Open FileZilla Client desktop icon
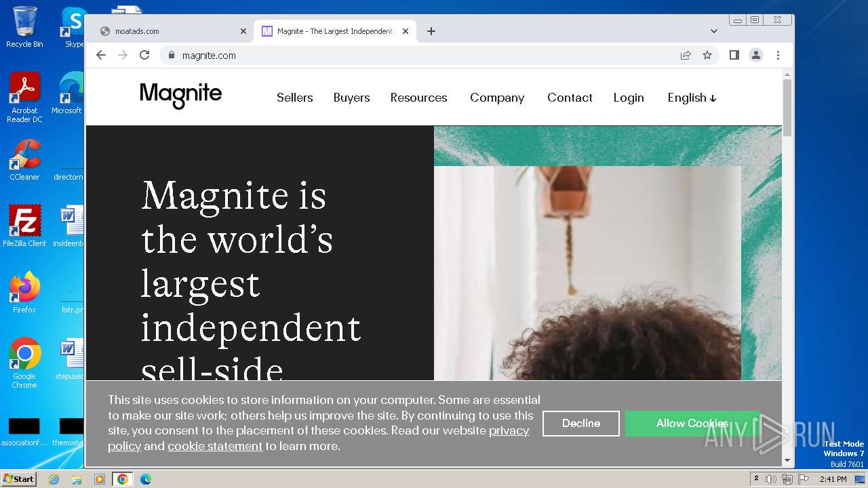Viewport: 868px width, 488px height. pos(24,226)
